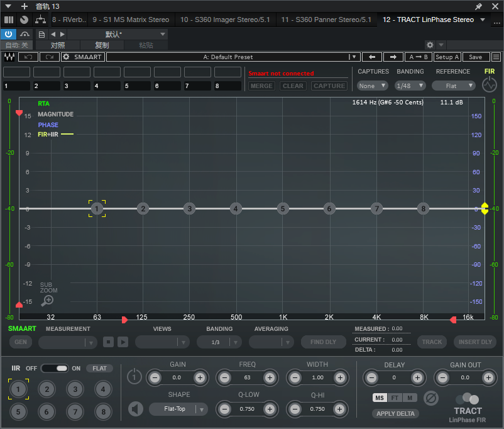Open the AVERAGING dropdown
Screen dimensions: 504x429
[271, 342]
